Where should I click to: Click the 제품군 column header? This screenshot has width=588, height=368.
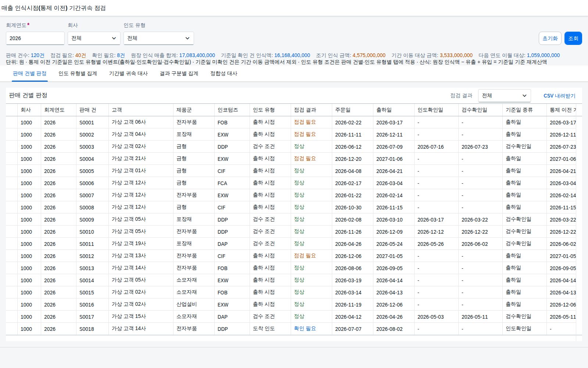(194, 110)
